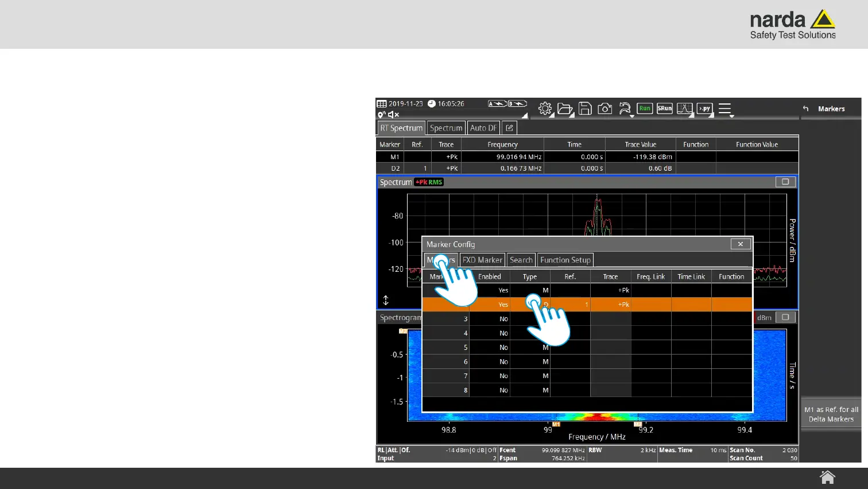This screenshot has width=868, height=489.
Task: Click the narda Safety Test Solutions logo
Action: point(793,25)
